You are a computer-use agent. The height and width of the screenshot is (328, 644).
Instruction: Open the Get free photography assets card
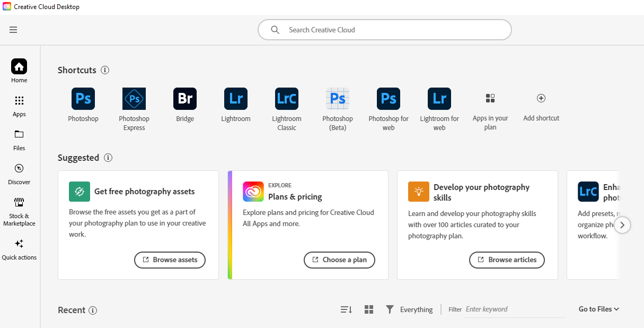coord(138,225)
